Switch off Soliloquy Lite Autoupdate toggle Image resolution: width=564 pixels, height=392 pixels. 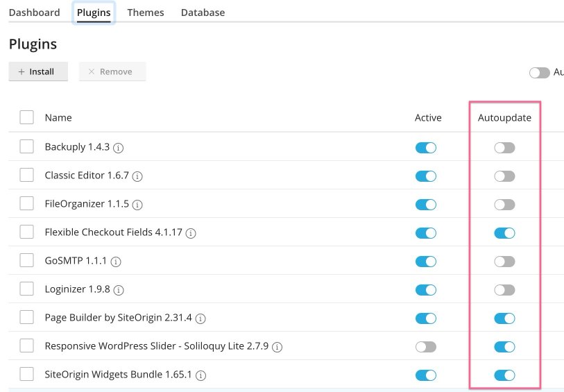tap(504, 346)
